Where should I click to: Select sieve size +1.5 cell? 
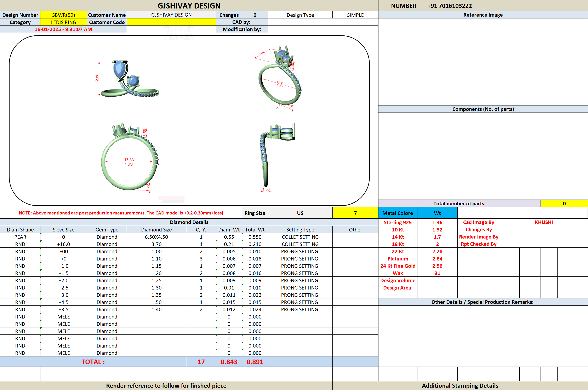coord(63,273)
